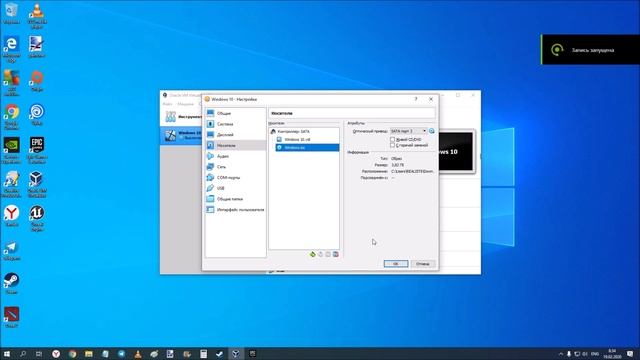Screen dimensions: 640x360
Task: Open the Yandex browser from the taskbar
Action: click(56, 354)
